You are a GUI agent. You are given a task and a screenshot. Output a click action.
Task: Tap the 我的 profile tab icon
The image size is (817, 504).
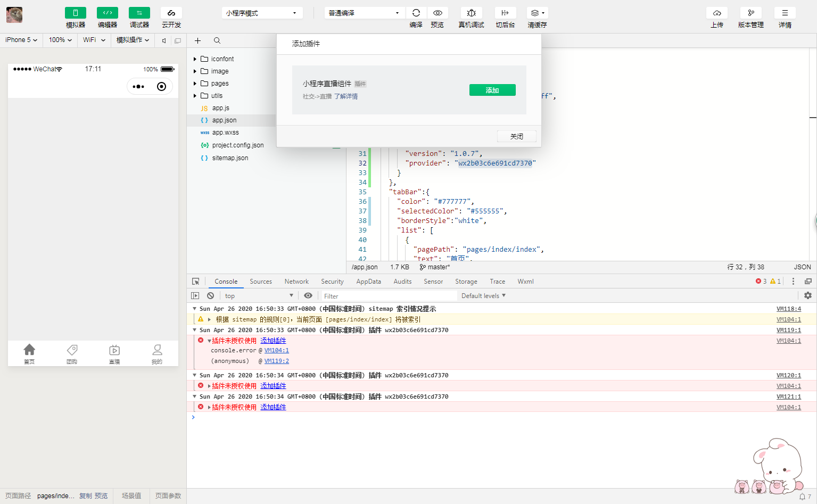157,350
